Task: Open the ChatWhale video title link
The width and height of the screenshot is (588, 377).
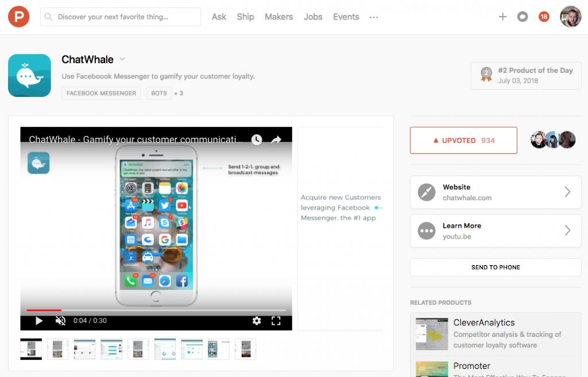Action: [136, 139]
